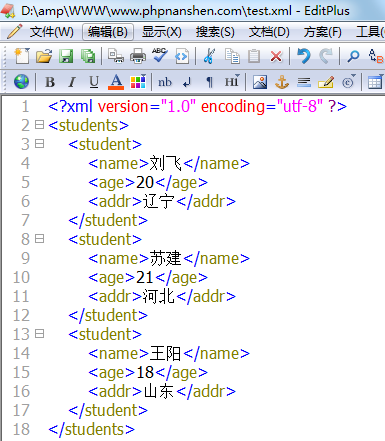
Task: Toggle Italic formatting
Action: click(72, 82)
